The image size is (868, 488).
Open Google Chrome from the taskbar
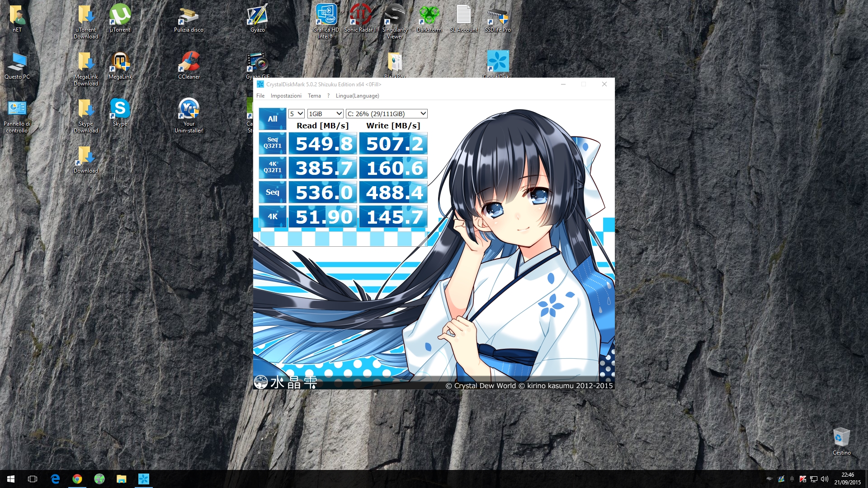tap(77, 479)
